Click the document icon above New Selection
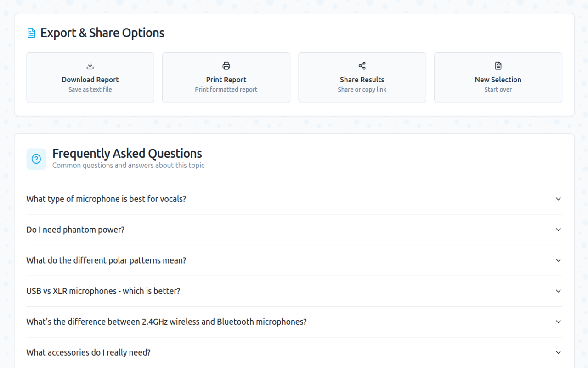 [498, 66]
